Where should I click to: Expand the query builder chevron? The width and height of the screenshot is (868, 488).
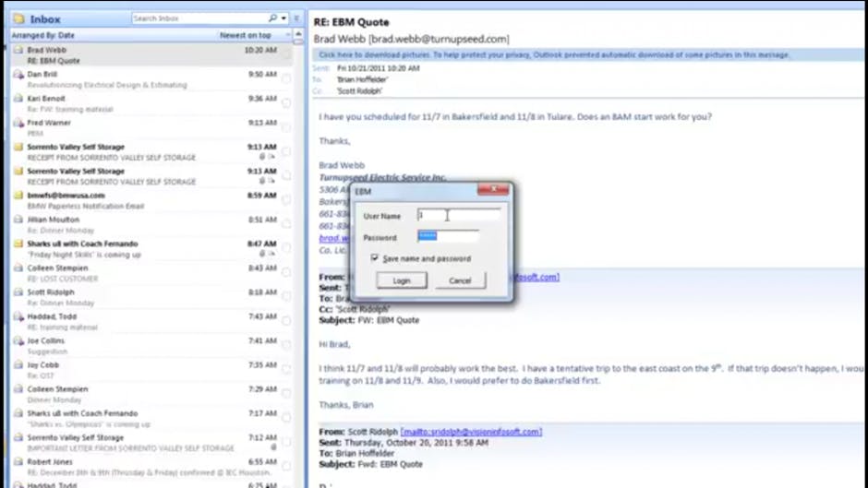point(296,18)
